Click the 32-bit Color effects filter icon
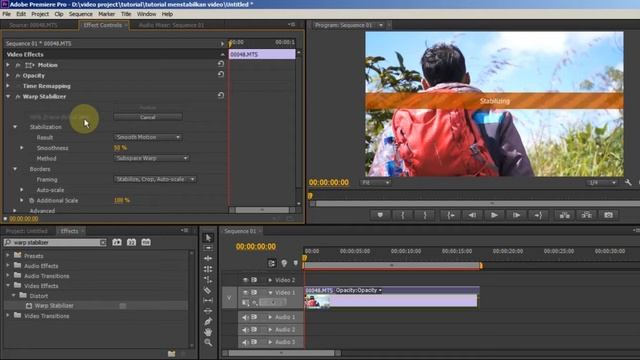The width and height of the screenshot is (640, 360). pyautogui.click(x=131, y=242)
